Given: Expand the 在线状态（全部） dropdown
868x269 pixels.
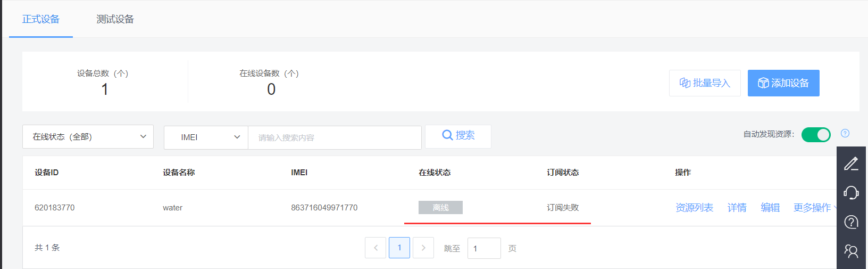Looking at the screenshot, I should 88,137.
